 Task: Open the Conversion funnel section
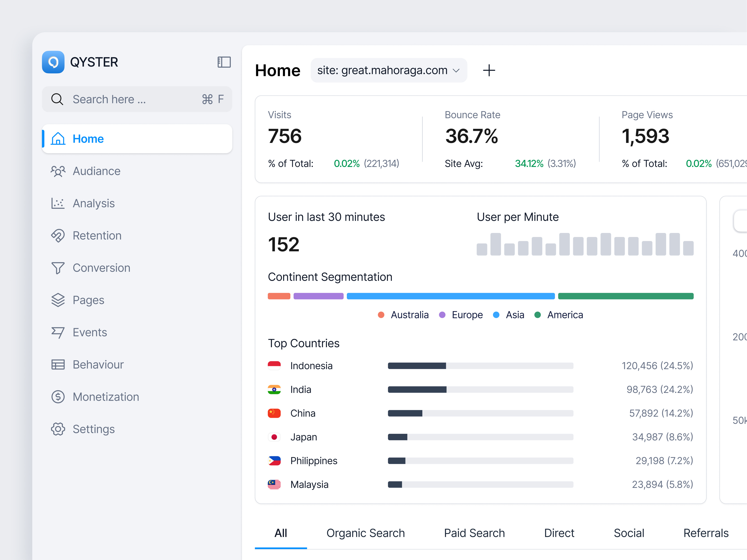point(101,268)
